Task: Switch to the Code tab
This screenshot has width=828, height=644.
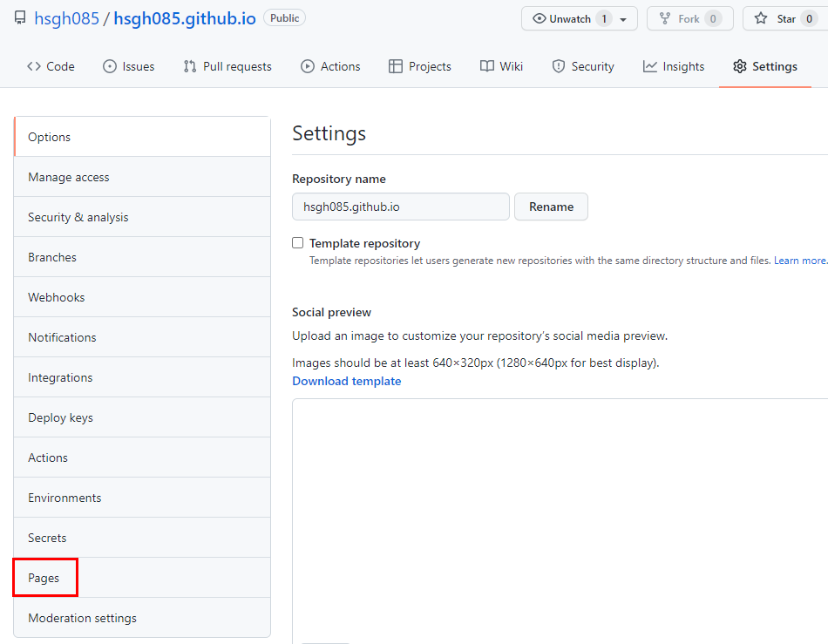Action: 51,66
